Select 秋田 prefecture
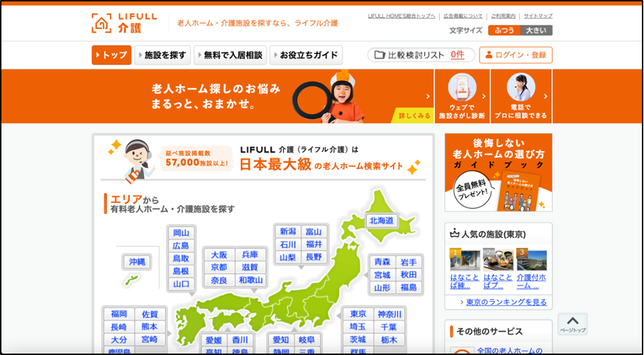The height and width of the screenshot is (355, 644). tap(409, 275)
